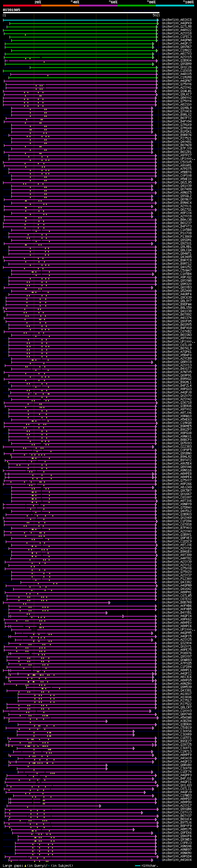Click hit label UniRef100_C1FEC3
The image size is (197, 868).
pos(177,37)
